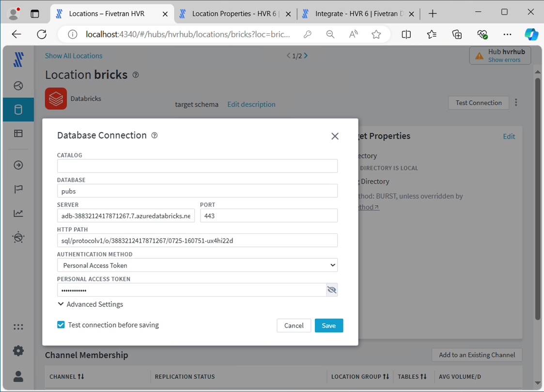Image resolution: width=544 pixels, height=392 pixels.
Task: Open the settings gear icon in sidebar
Action: pos(18,350)
